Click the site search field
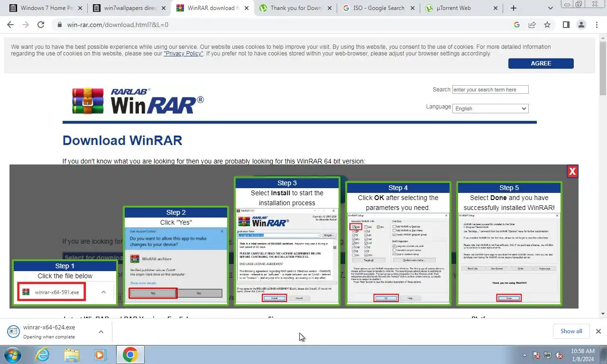The height and width of the screenshot is (364, 607). pyautogui.click(x=490, y=90)
